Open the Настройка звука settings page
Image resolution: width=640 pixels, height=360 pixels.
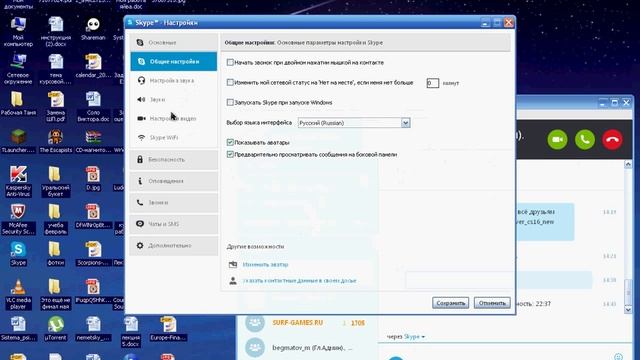[x=174, y=80]
